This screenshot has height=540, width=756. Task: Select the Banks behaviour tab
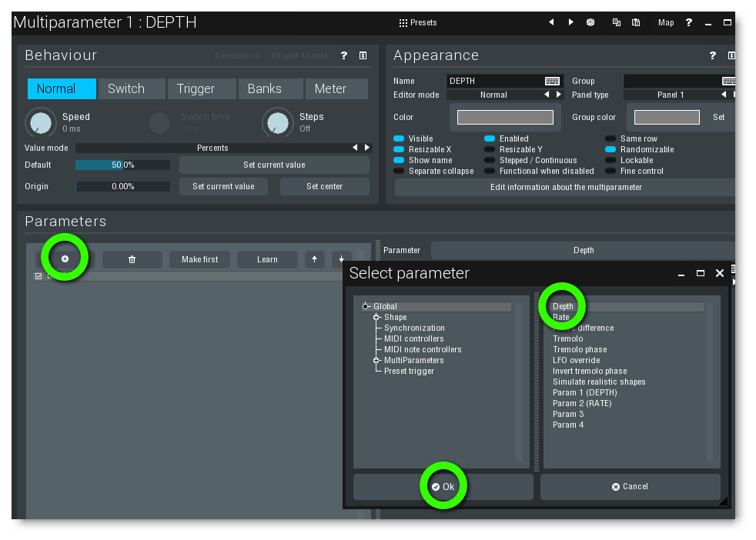pyautogui.click(x=270, y=88)
